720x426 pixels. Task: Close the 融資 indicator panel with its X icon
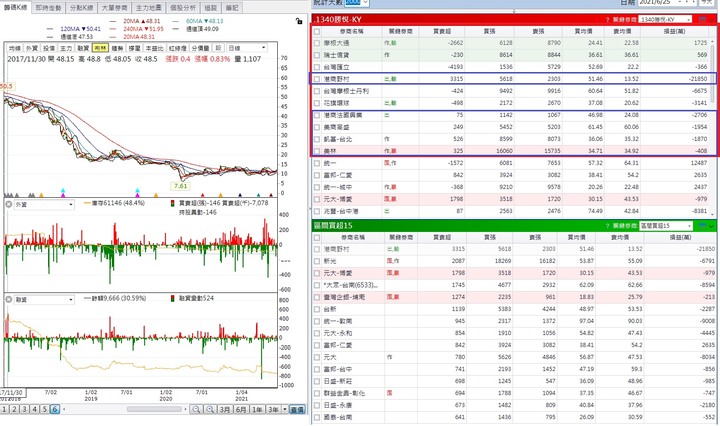point(9,299)
